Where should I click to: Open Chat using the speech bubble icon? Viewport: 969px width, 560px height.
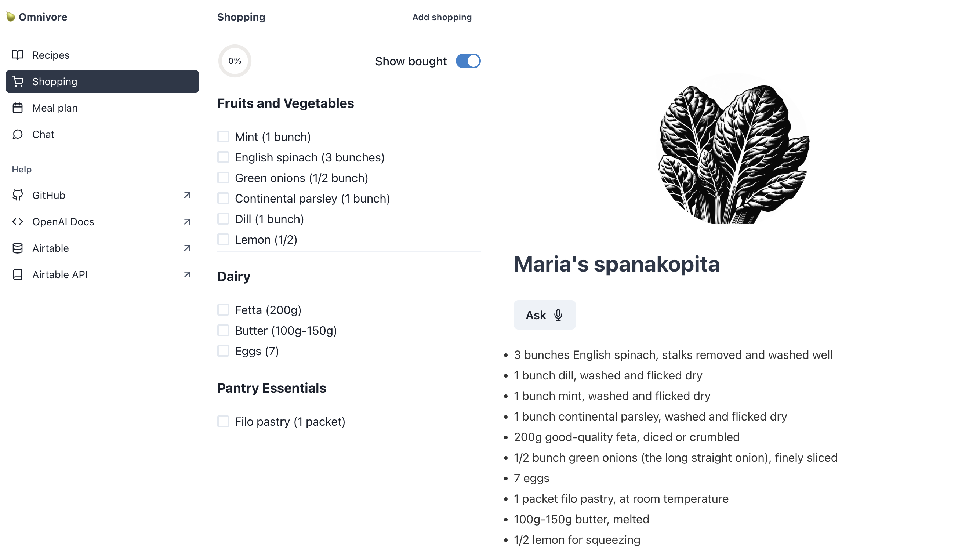tap(18, 135)
